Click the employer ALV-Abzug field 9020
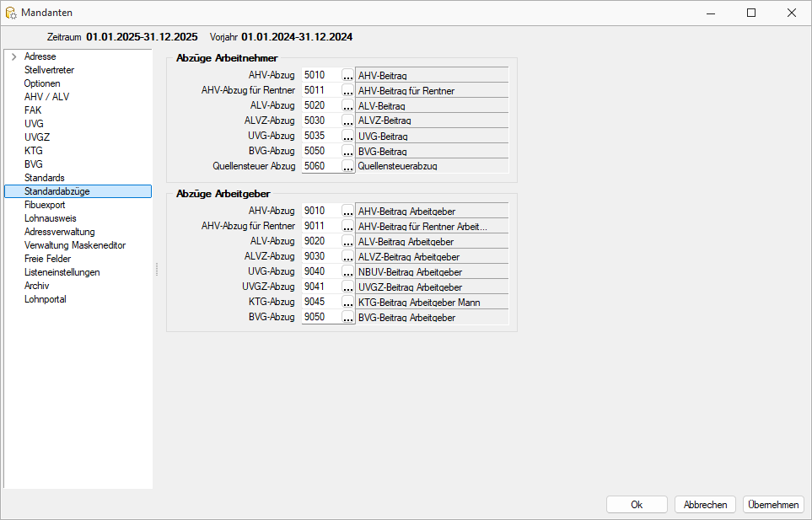 click(x=321, y=241)
